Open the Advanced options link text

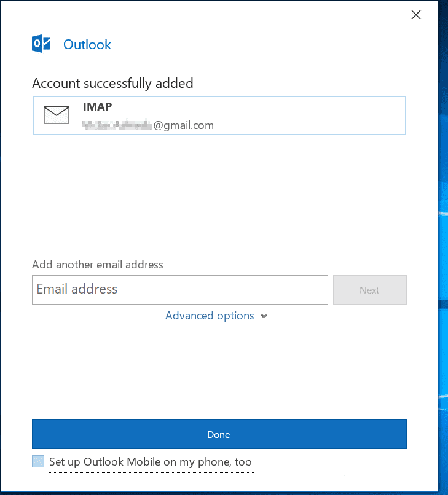[x=210, y=316]
